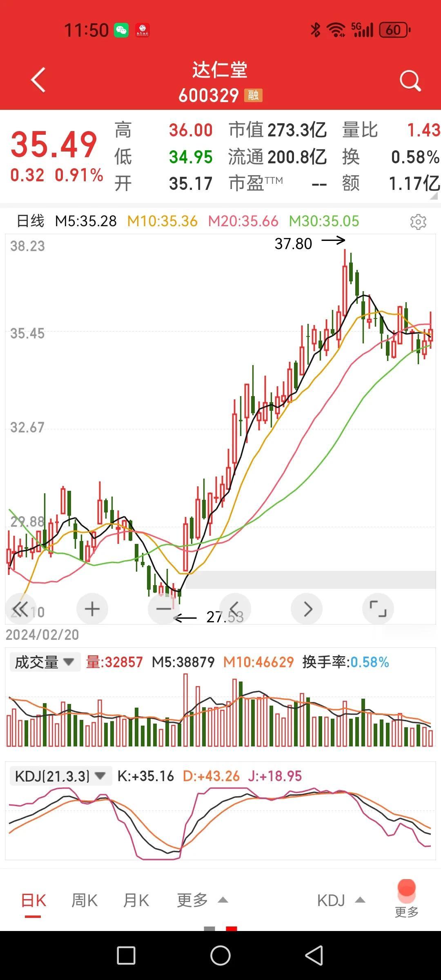The image size is (441, 980).
Task: Tap Android back triangle button
Action: click(314, 955)
